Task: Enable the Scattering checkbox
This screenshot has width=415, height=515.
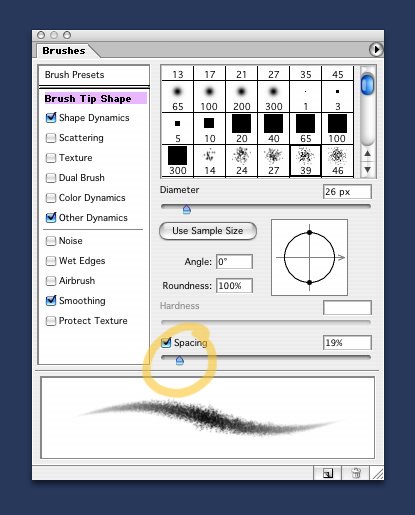Action: (51, 138)
